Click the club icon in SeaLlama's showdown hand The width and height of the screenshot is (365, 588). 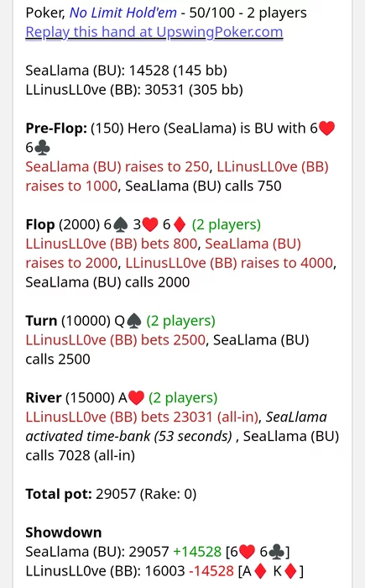pyautogui.click(x=277, y=552)
